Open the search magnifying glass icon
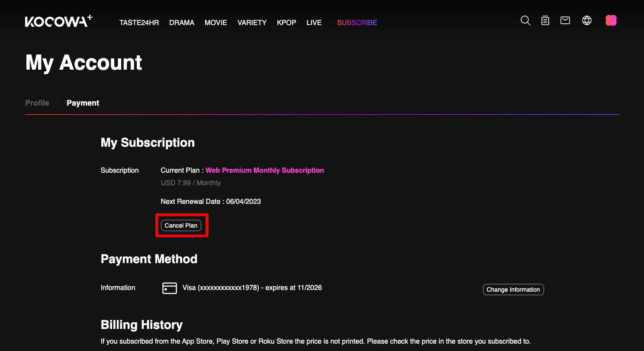 [525, 21]
